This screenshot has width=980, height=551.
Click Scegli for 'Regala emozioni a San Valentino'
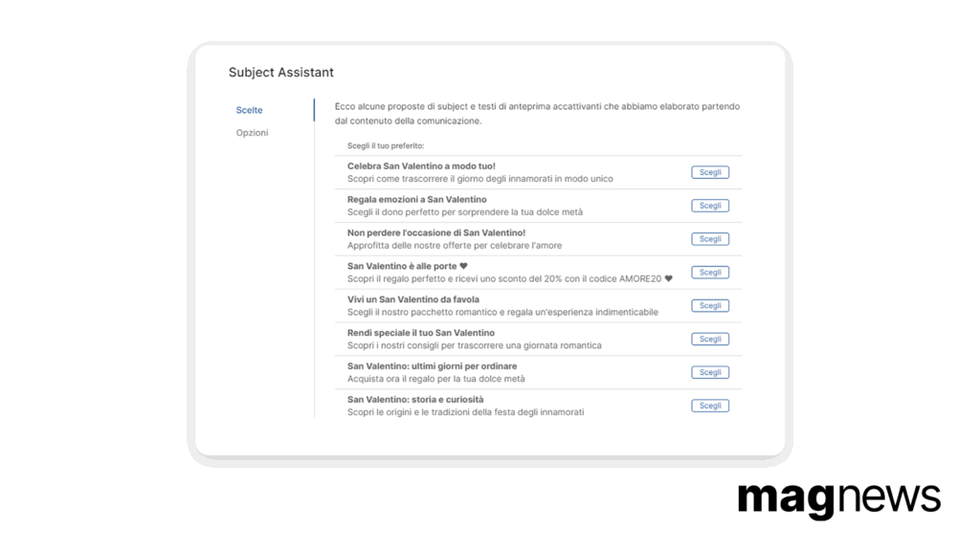(710, 206)
